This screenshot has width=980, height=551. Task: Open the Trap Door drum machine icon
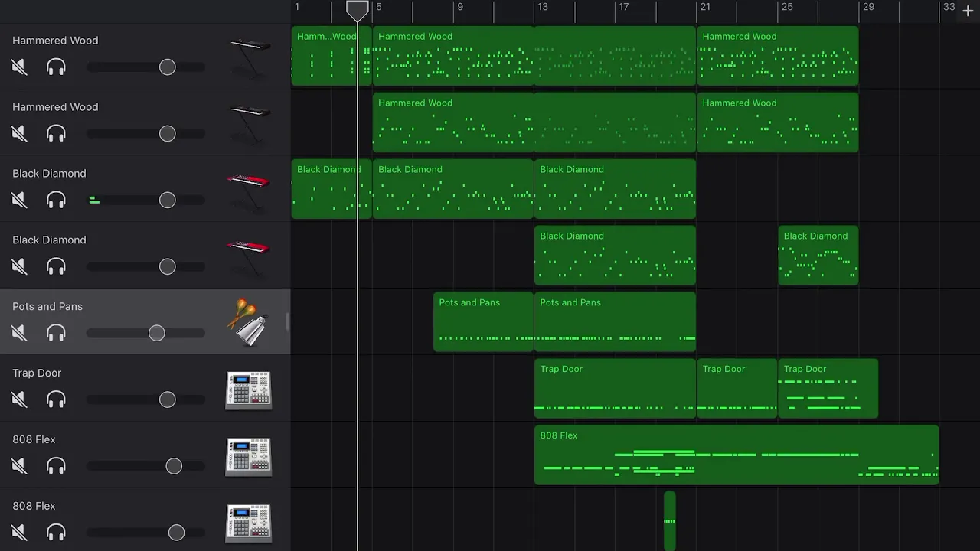click(x=249, y=390)
